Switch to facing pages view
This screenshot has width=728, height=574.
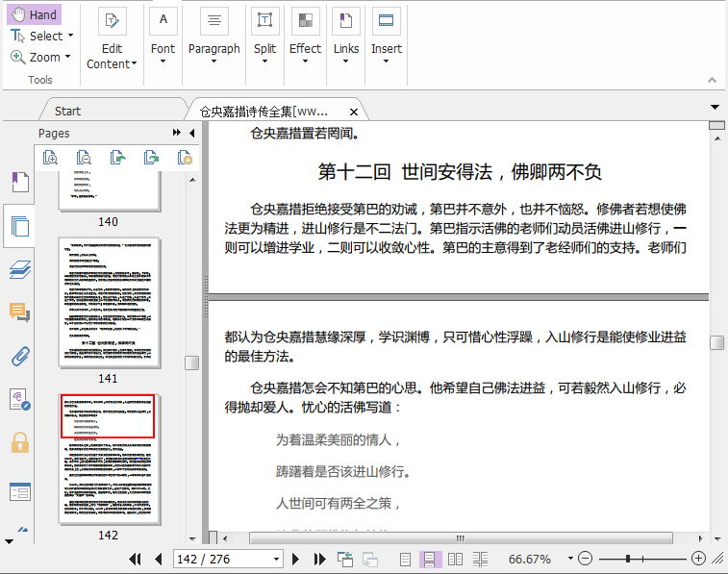click(456, 559)
